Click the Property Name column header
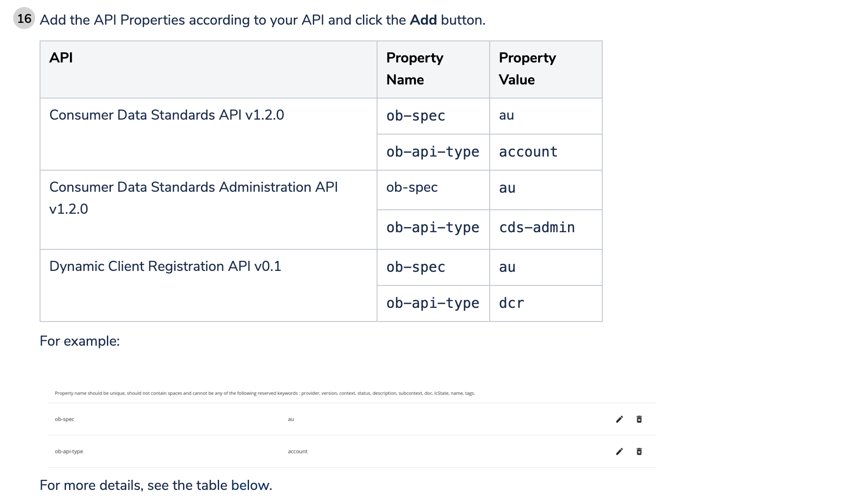The height and width of the screenshot is (504, 850). 415,69
